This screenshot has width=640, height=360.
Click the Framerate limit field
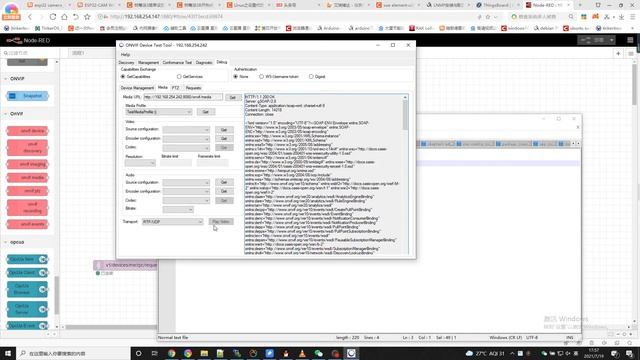(x=213, y=163)
